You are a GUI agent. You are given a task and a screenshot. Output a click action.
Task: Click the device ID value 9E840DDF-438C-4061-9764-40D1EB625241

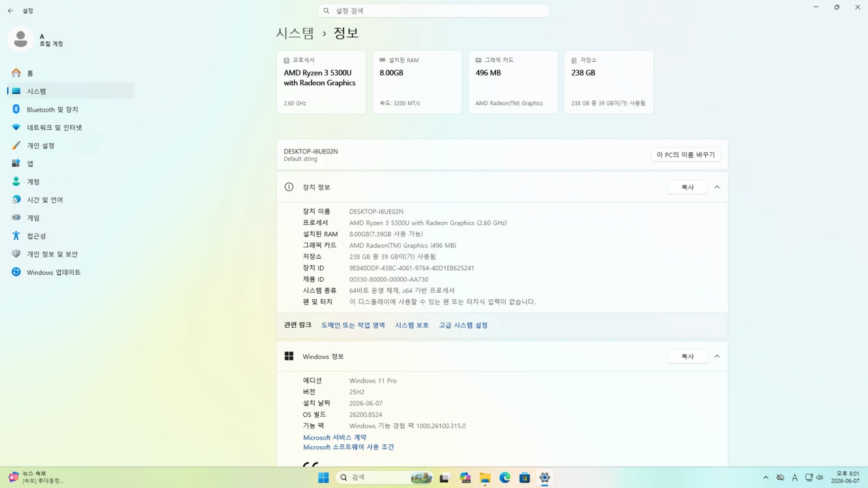[412, 268]
